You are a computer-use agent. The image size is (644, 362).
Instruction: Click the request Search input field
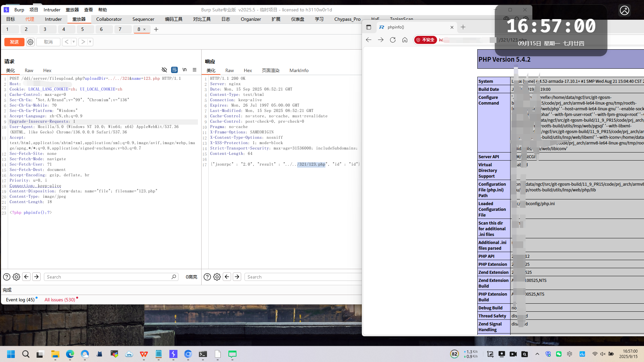[107, 277]
